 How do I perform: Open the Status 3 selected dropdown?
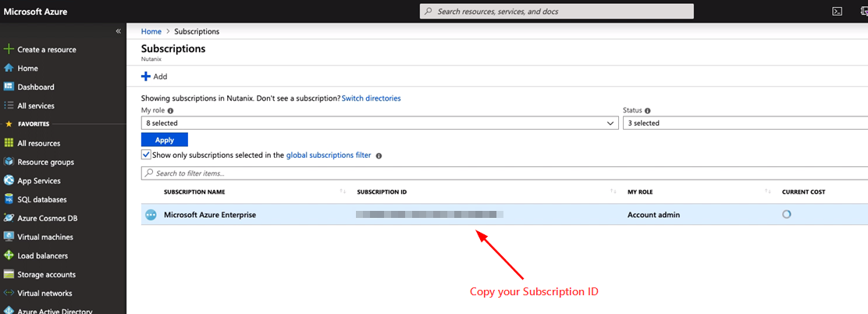[x=745, y=123]
